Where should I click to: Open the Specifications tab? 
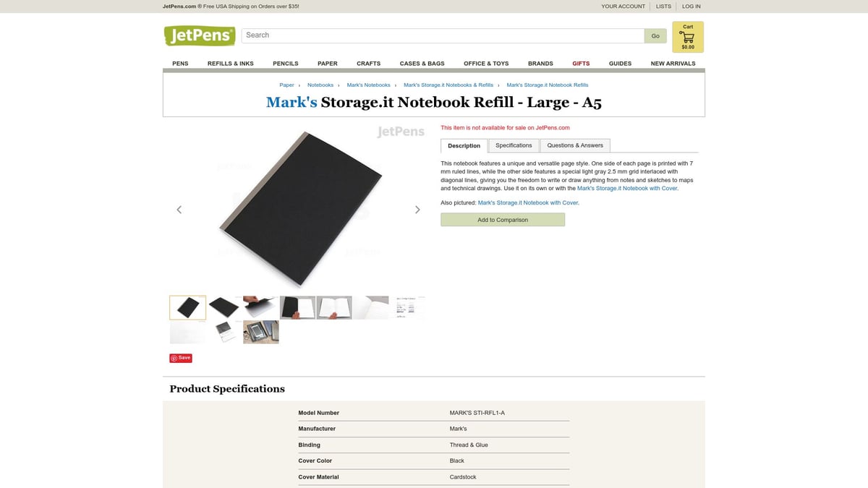(514, 145)
